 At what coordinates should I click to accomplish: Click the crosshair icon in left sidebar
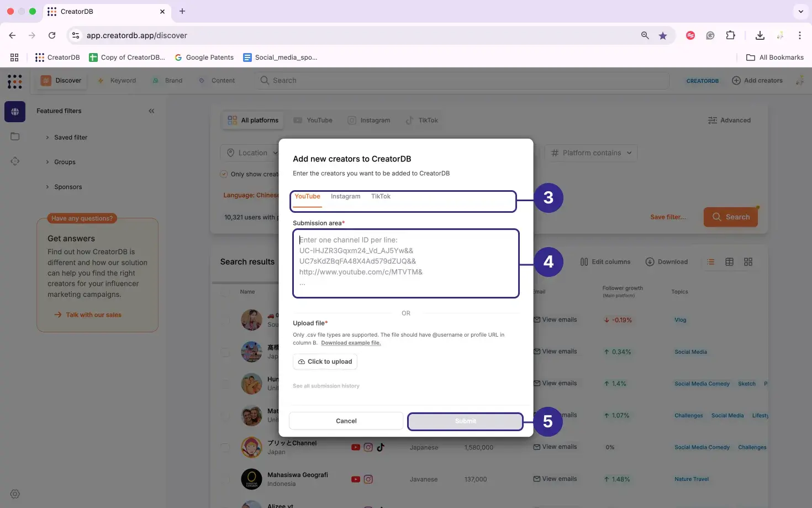pos(15,161)
